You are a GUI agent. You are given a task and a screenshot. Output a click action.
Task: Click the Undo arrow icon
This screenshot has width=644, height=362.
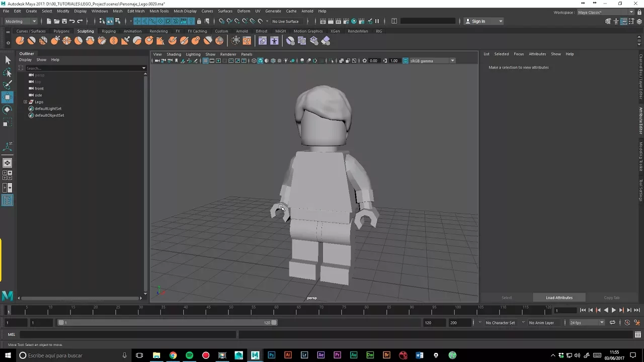tap(72, 21)
